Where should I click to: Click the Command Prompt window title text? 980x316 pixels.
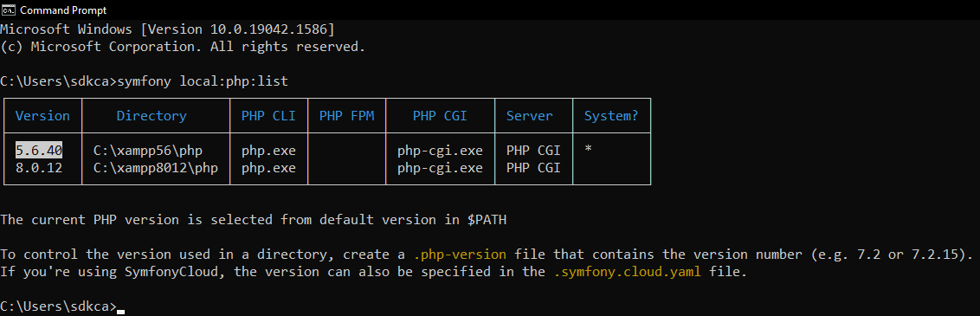pyautogui.click(x=64, y=10)
